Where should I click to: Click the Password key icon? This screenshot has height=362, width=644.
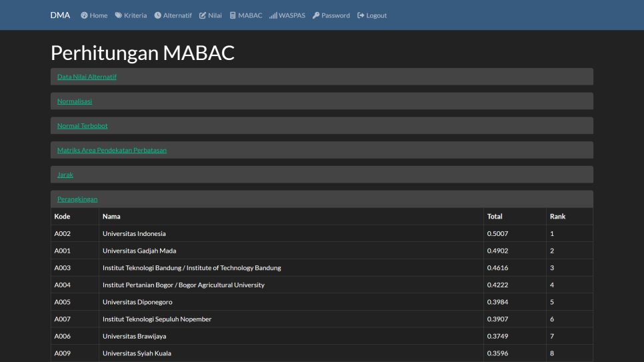tap(316, 15)
